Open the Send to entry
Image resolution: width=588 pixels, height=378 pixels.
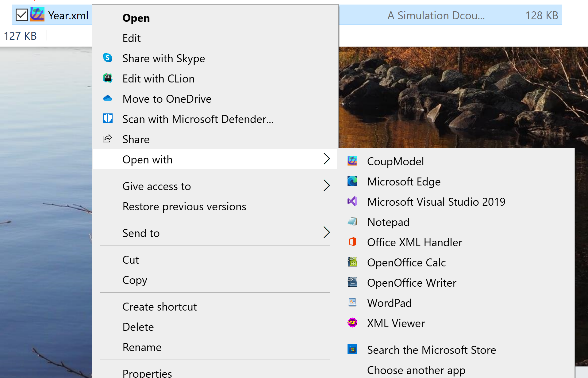pos(215,233)
